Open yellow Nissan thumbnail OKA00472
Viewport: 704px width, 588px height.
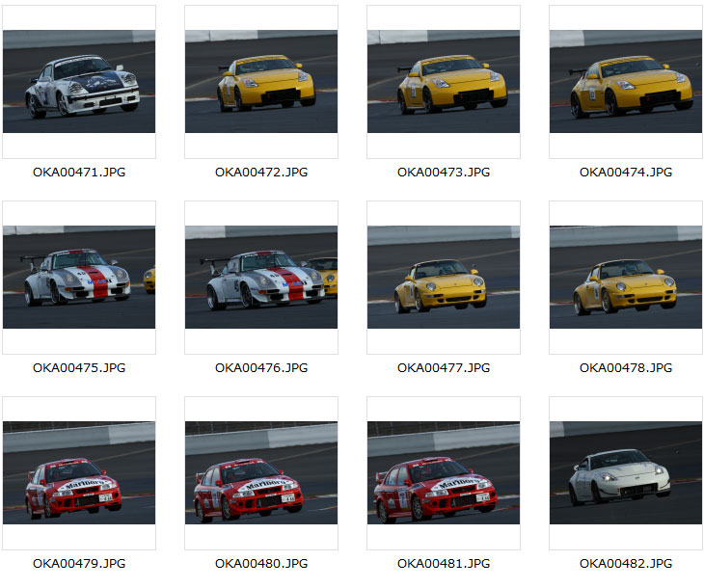(261, 81)
